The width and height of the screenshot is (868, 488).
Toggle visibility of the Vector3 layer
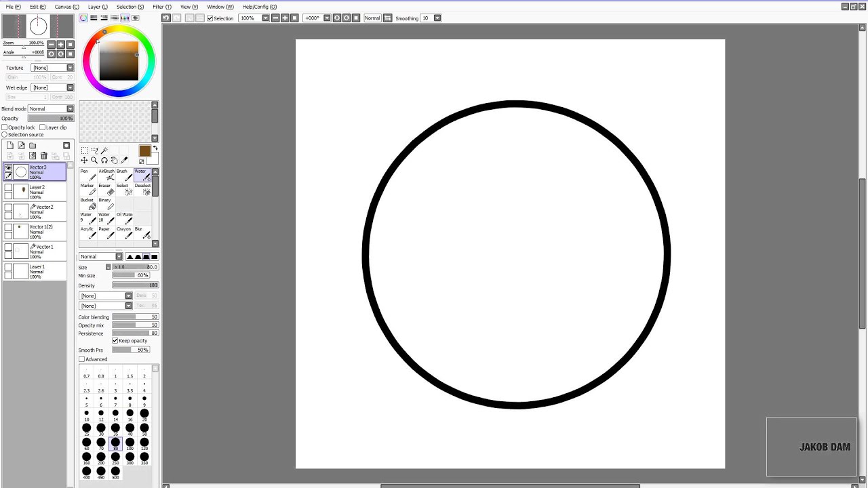coord(9,169)
